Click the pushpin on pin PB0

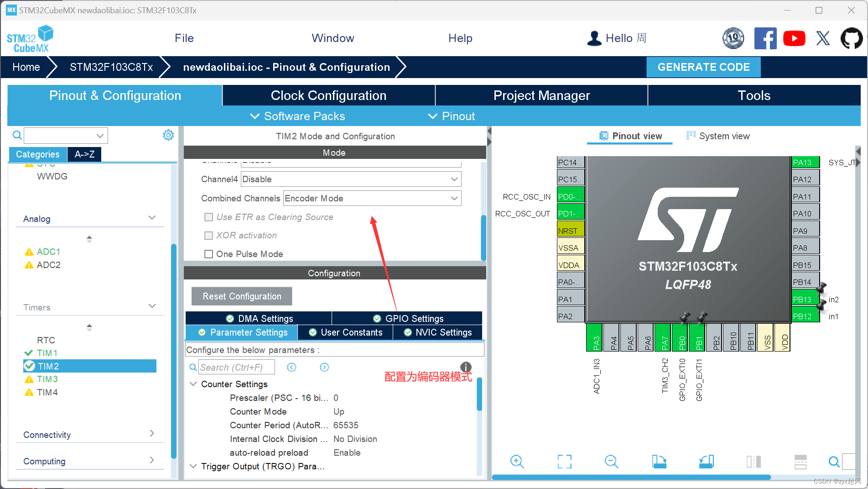[x=684, y=318]
